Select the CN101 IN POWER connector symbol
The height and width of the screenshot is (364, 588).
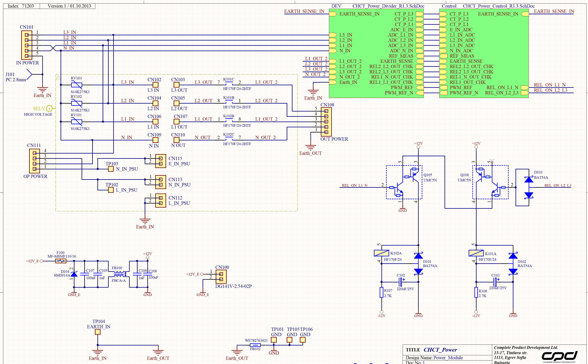(x=26, y=45)
